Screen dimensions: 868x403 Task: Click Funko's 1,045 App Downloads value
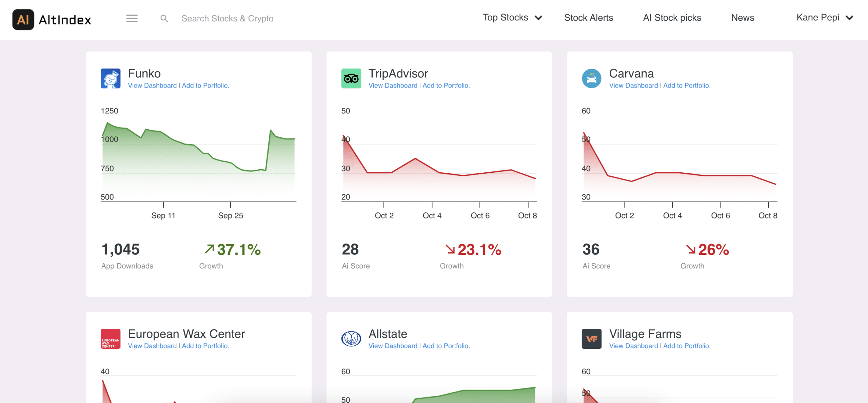click(120, 249)
